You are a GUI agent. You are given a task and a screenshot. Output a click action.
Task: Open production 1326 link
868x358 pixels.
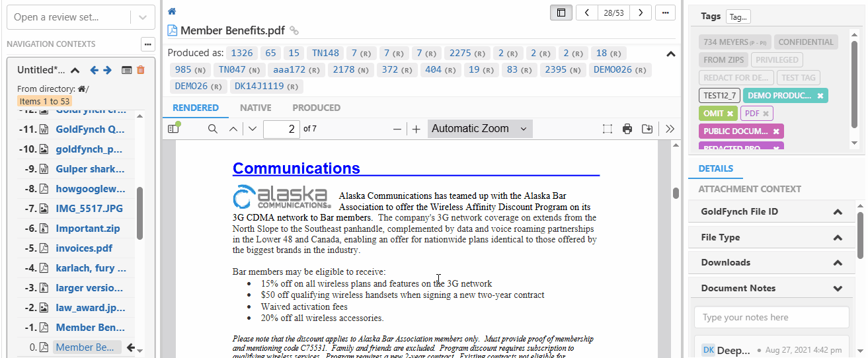tap(242, 54)
